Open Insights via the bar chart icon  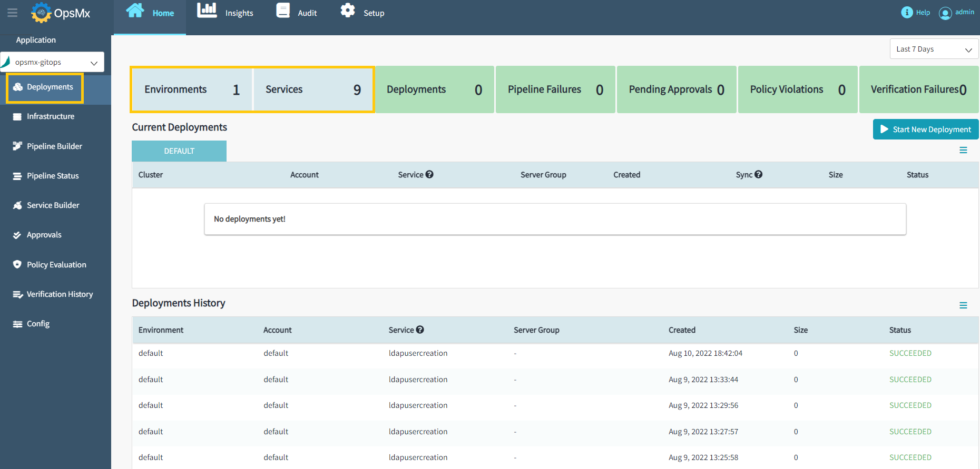pyautogui.click(x=207, y=11)
